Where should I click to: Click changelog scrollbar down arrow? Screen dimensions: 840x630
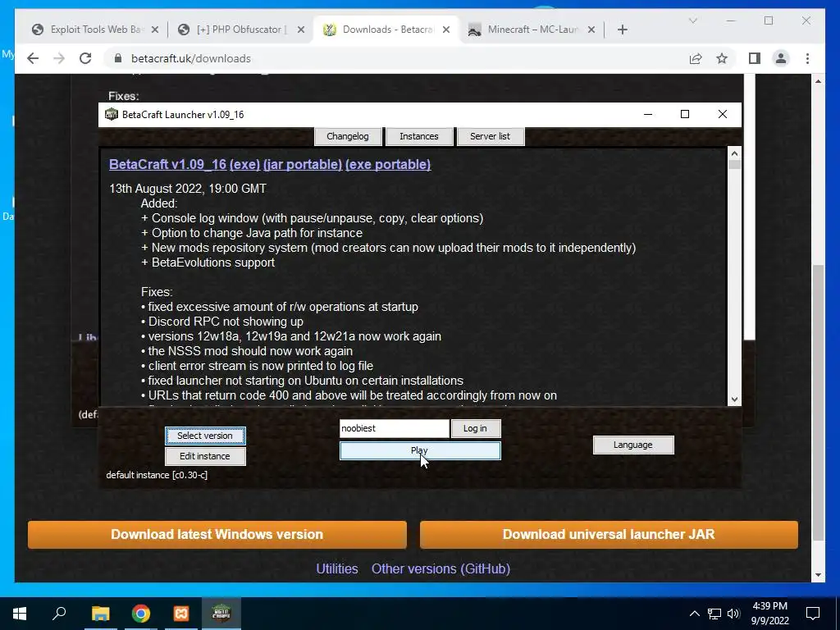(x=734, y=399)
